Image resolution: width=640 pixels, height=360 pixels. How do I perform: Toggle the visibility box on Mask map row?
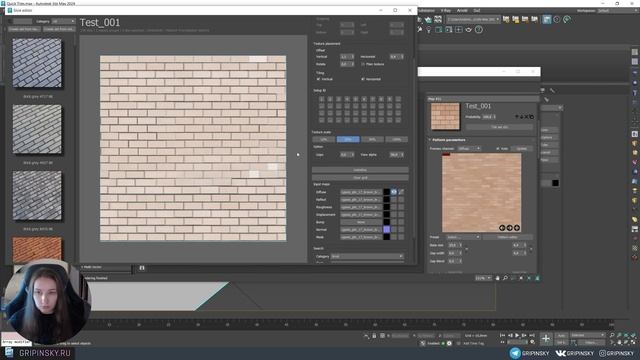[x=394, y=237]
